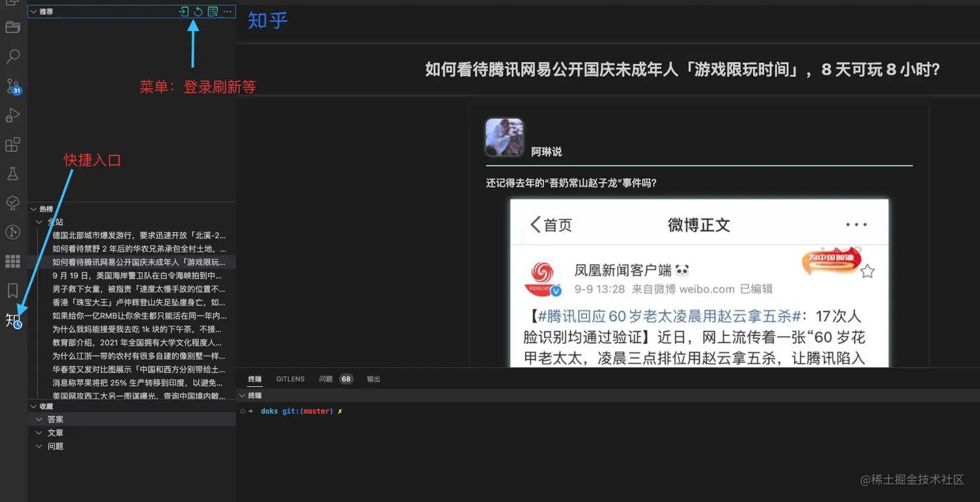Open the tree-with-checkmark icon in activity bar
Image resolution: width=980 pixels, height=502 pixels.
13,203
